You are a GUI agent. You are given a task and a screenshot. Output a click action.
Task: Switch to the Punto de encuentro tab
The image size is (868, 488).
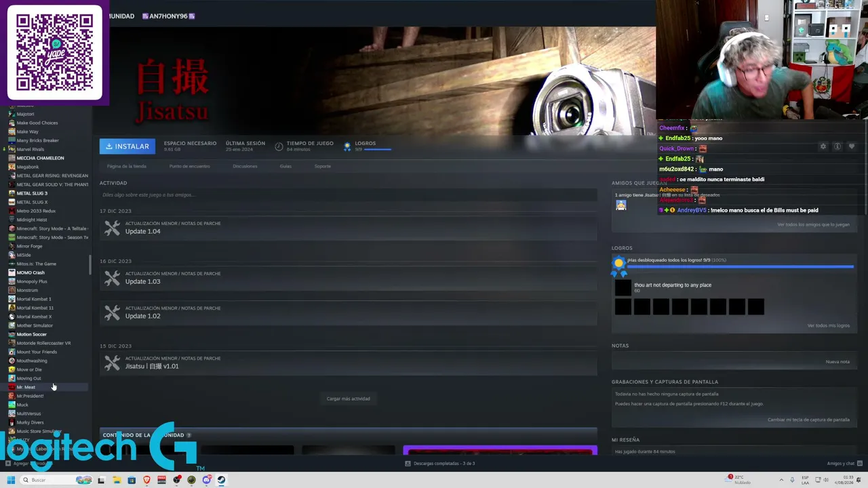(190, 166)
